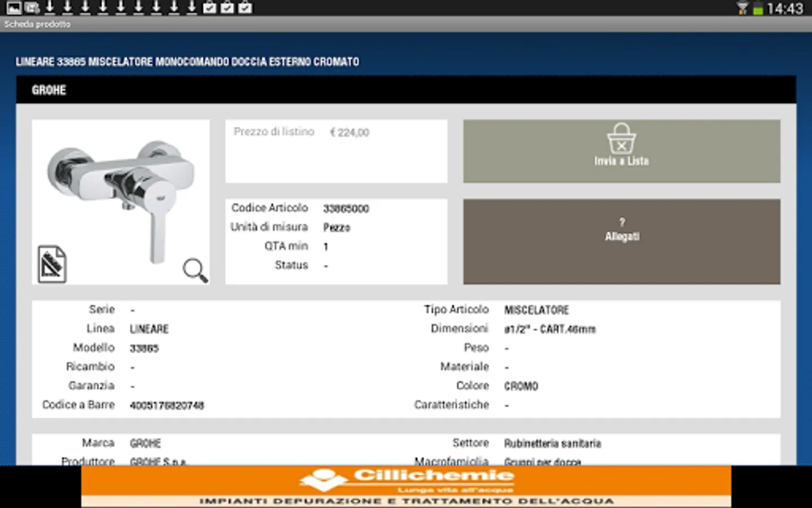Select the Colore value CROMO
This screenshot has width=812, height=508.
[521, 386]
